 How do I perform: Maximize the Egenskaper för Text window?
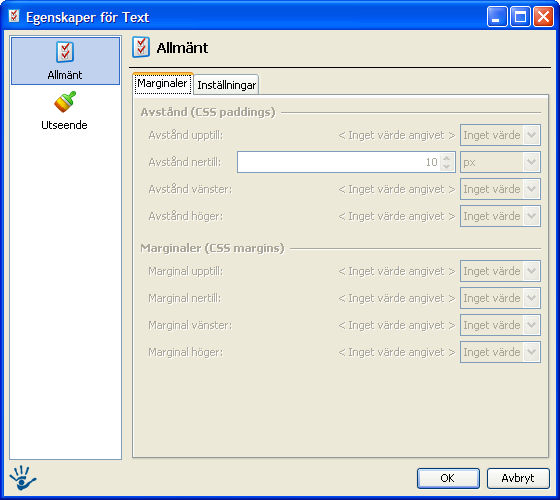[x=520, y=16]
